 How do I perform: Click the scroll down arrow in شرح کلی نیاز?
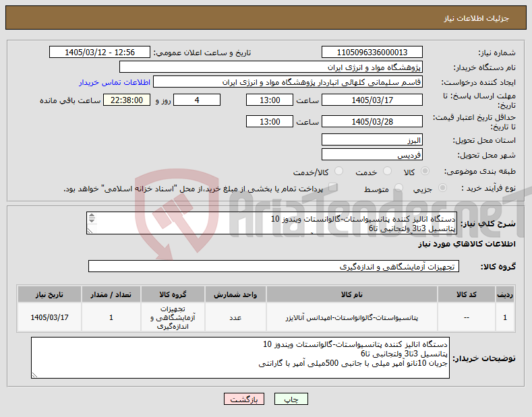[92, 221]
